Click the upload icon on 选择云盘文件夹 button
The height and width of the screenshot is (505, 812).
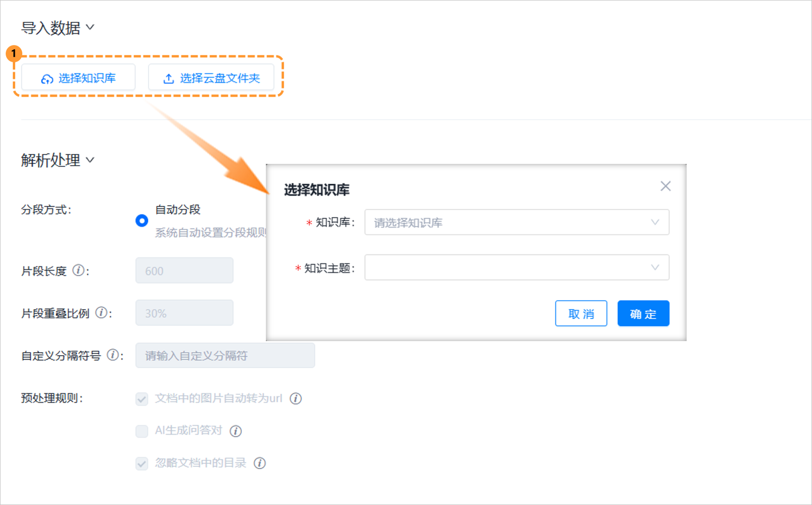[x=168, y=78]
